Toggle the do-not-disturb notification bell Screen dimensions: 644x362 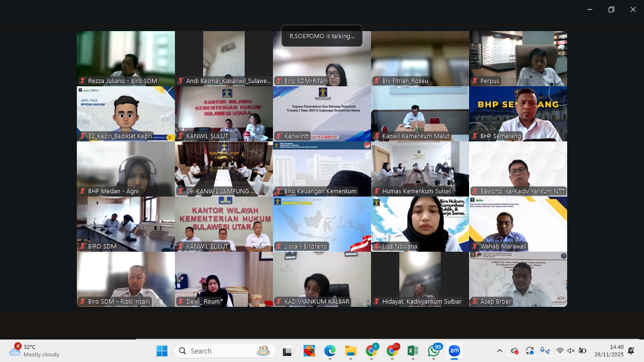point(631,351)
